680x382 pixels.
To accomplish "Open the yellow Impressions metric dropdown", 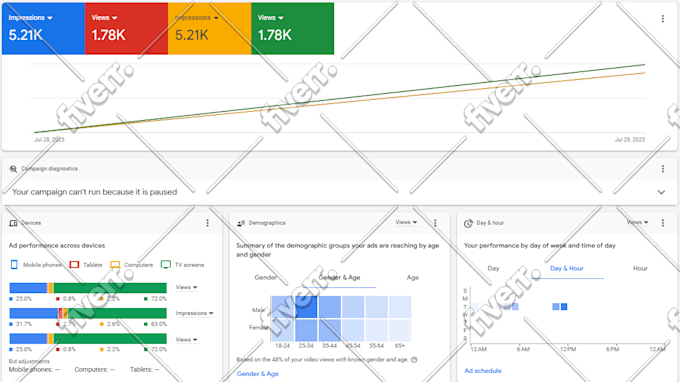I will tap(196, 18).
